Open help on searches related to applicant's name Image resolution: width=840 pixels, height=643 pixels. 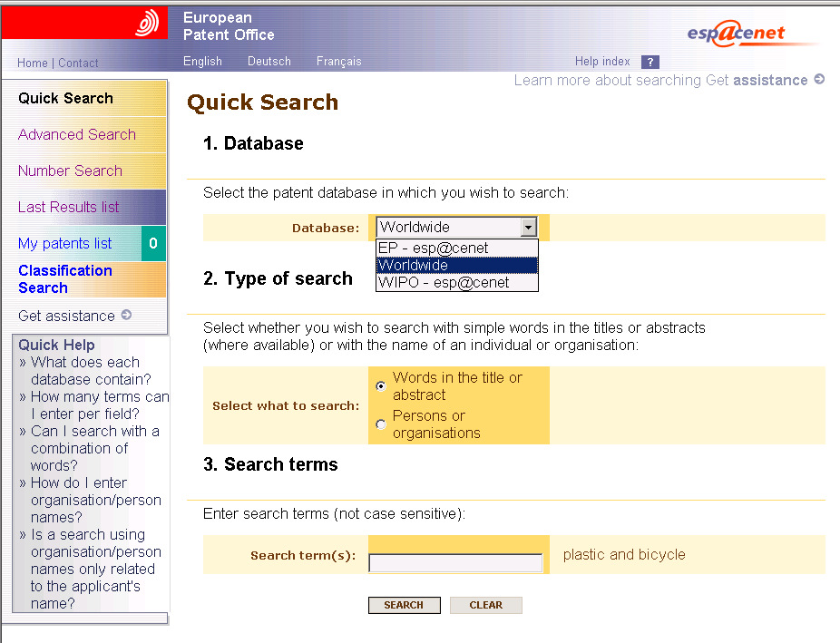(96, 569)
